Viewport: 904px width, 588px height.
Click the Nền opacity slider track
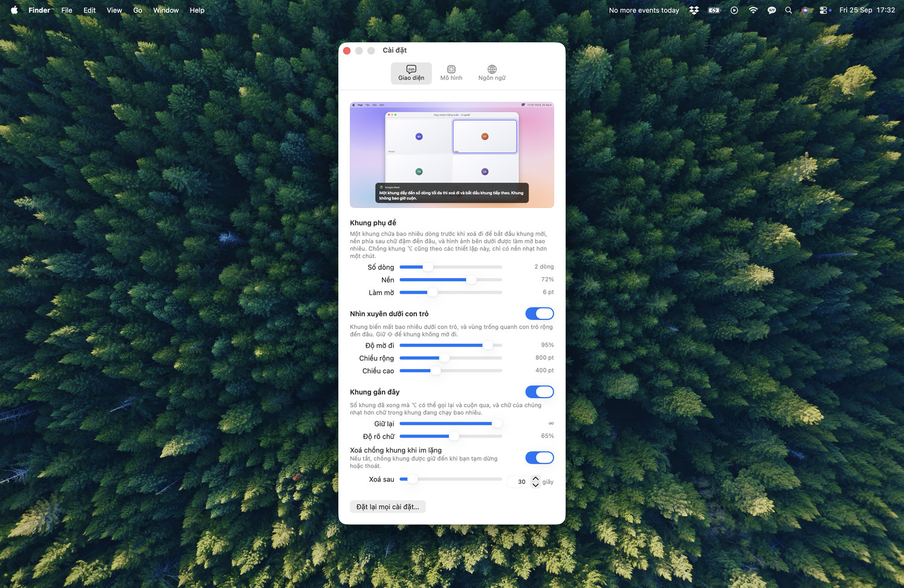(451, 279)
